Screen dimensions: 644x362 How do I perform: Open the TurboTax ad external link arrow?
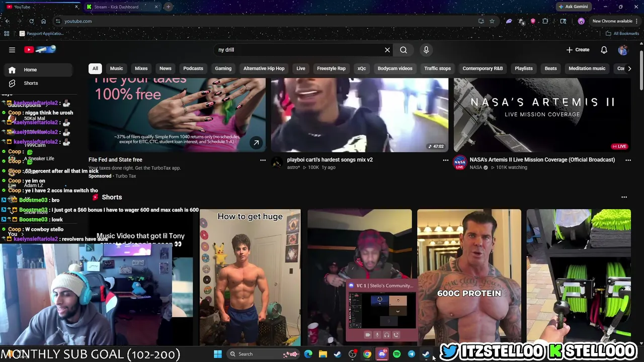tap(256, 143)
